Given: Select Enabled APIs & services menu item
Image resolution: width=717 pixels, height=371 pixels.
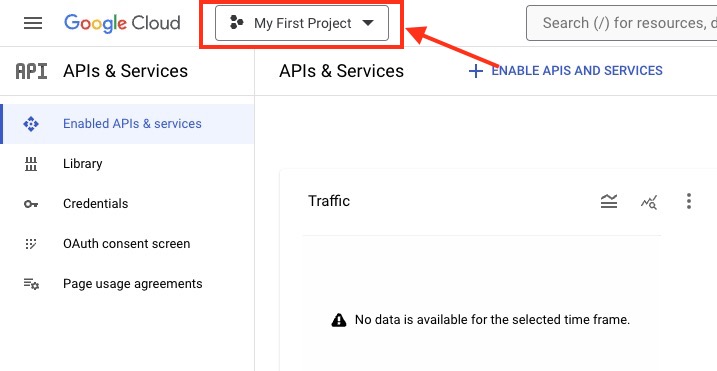Looking at the screenshot, I should [x=128, y=124].
